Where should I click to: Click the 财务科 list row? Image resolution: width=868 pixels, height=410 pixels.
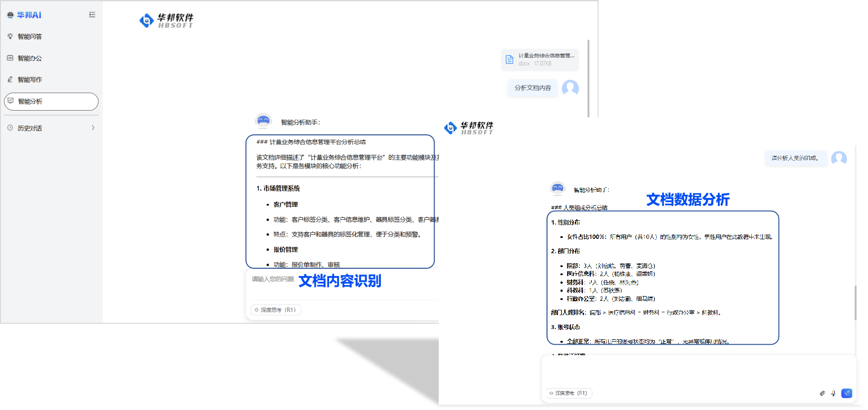(x=602, y=283)
